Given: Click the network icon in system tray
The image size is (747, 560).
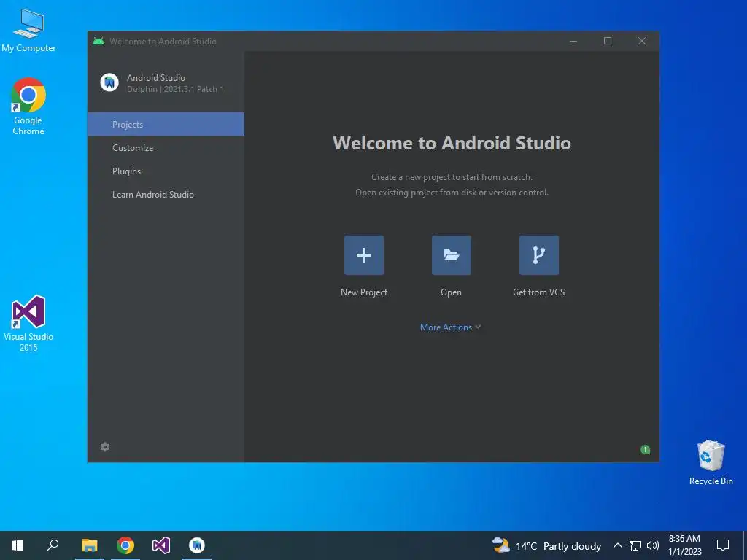Looking at the screenshot, I should (635, 545).
